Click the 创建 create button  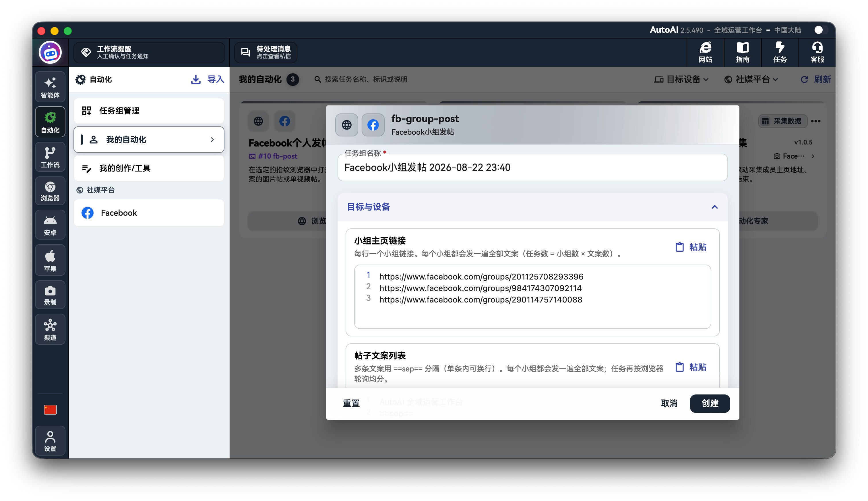point(710,403)
